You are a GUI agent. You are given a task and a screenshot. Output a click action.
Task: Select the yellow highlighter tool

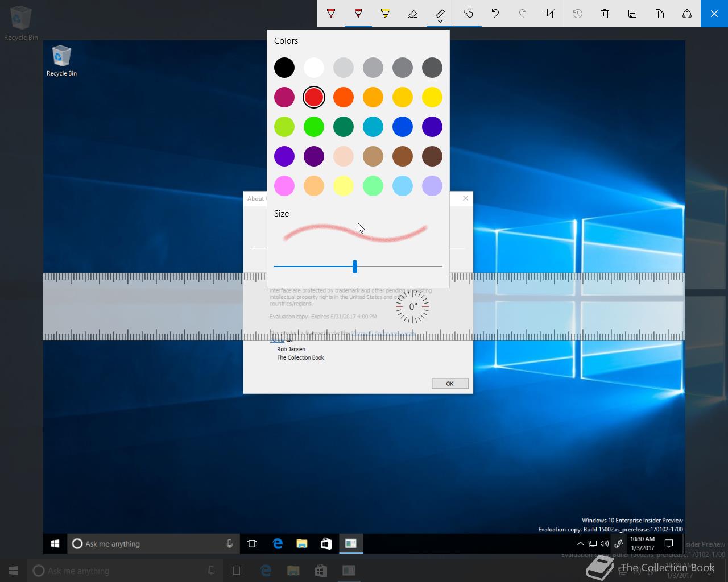[x=386, y=14]
